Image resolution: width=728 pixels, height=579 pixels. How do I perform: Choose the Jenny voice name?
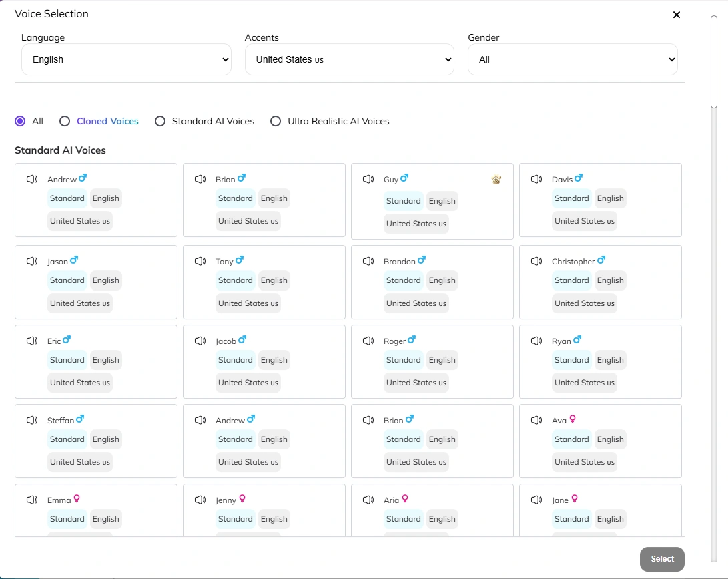coord(226,500)
